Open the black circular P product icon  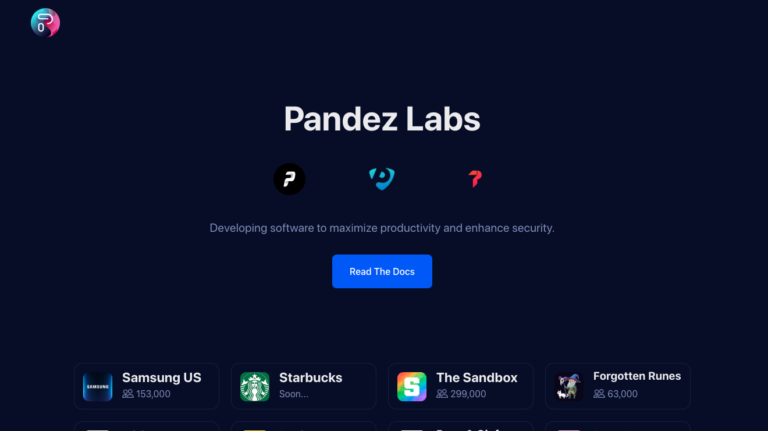[x=289, y=179]
